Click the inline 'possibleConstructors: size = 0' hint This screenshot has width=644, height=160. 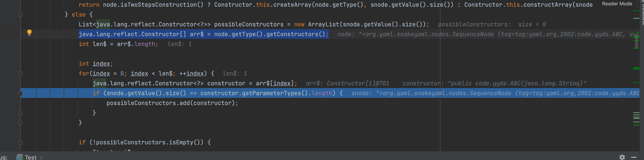point(492,25)
